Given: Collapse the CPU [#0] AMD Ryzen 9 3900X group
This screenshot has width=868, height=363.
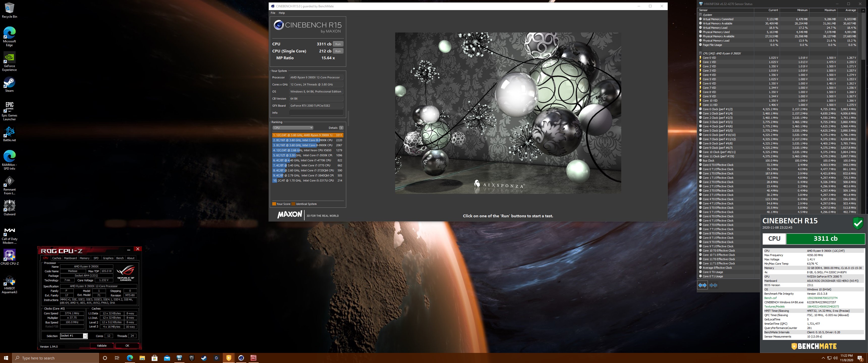Looking at the screenshot, I should point(701,53).
